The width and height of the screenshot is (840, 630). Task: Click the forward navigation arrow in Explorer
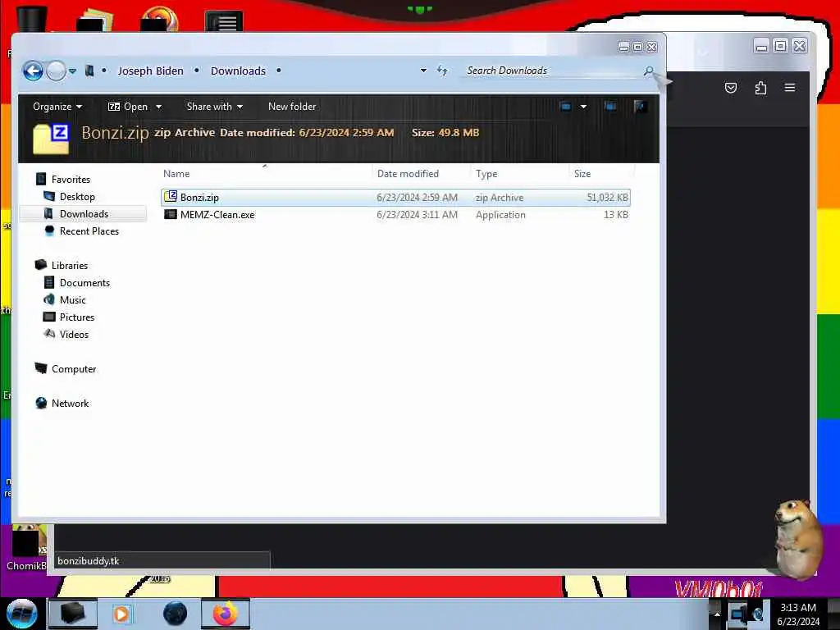[56, 71]
